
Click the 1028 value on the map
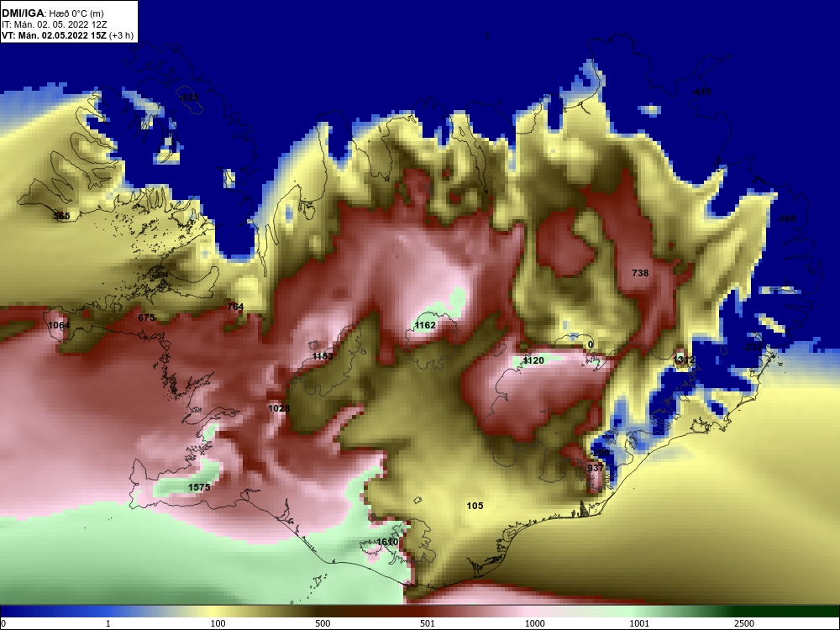279,409
